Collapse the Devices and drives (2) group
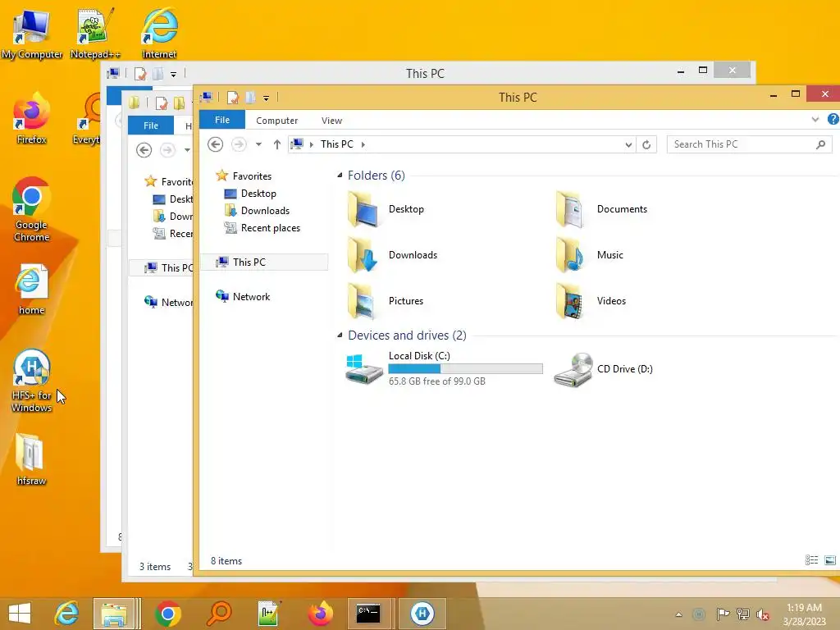840x630 pixels. click(340, 336)
